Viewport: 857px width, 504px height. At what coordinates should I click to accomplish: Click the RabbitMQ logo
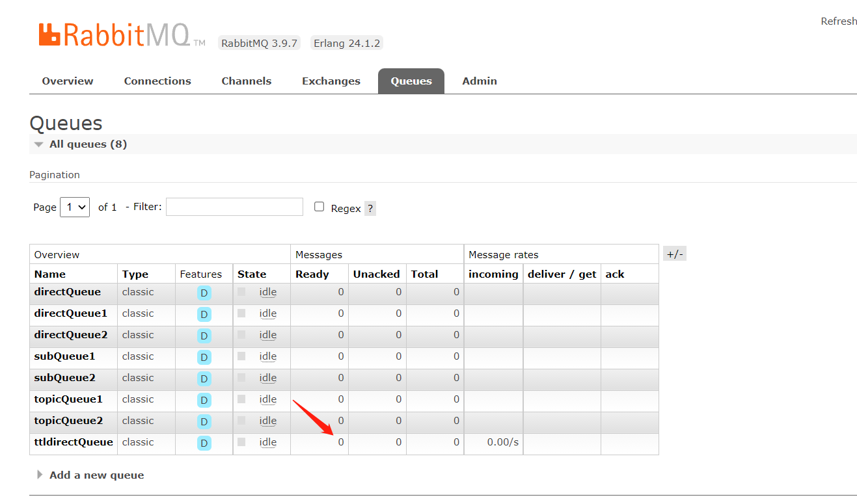pos(122,35)
